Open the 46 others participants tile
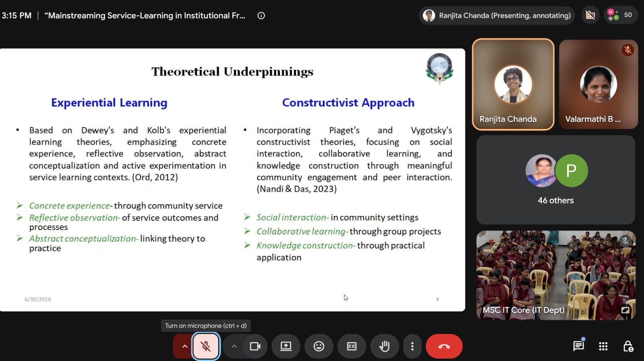 pyautogui.click(x=556, y=180)
